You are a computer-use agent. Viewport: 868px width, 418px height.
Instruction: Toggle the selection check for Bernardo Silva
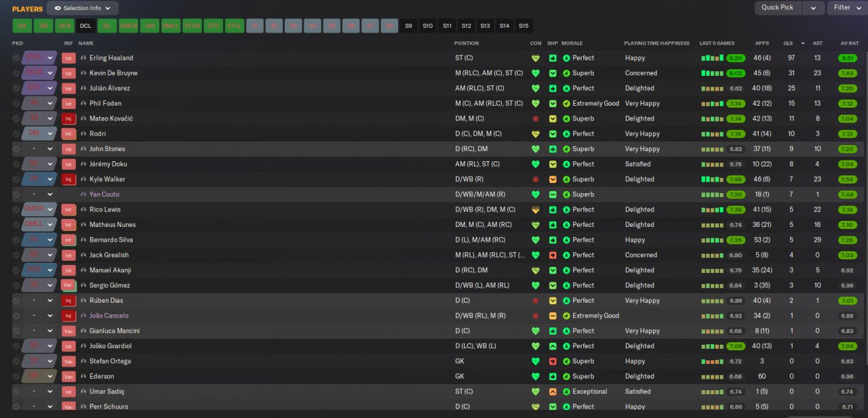(16, 240)
